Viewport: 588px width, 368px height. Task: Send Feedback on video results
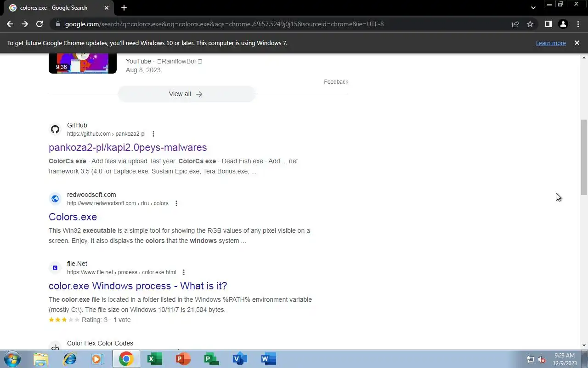[x=336, y=82]
